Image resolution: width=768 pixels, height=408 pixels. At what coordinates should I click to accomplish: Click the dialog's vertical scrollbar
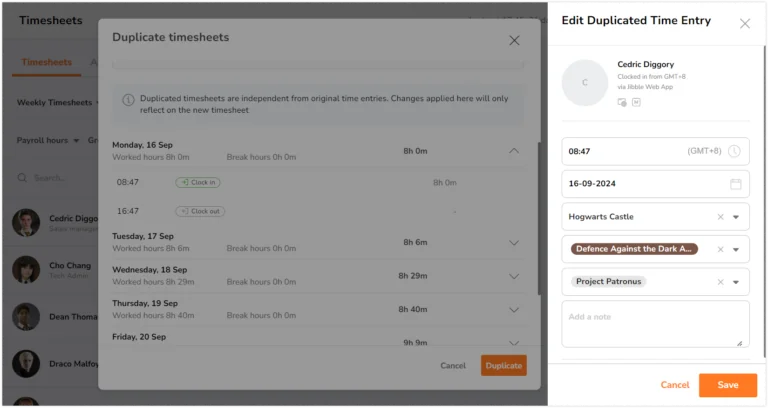539,219
